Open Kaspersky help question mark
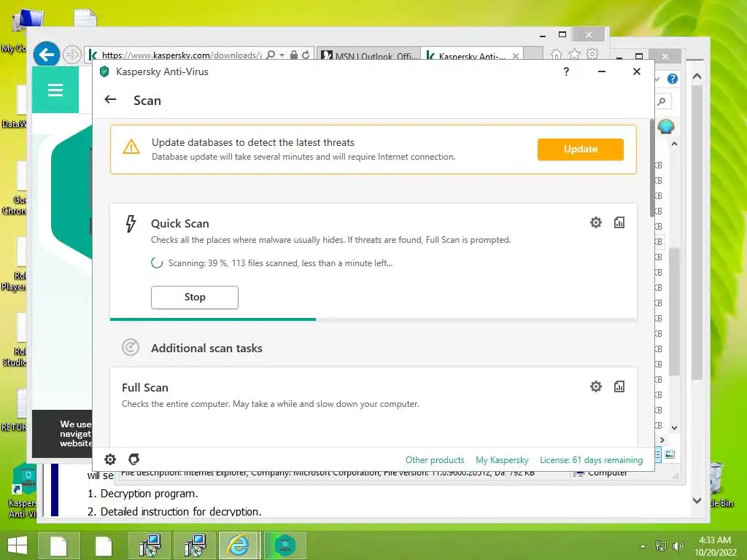Screen dimensions: 747x560 [x=566, y=71]
